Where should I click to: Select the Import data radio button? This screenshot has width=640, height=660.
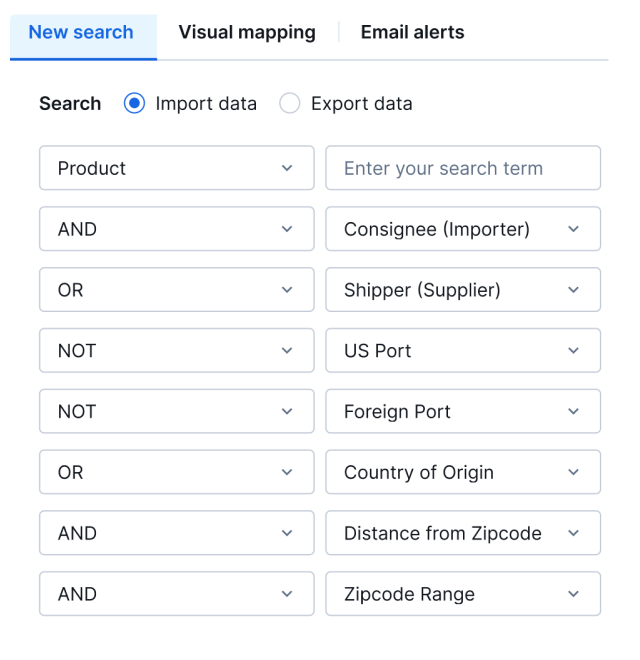135,104
